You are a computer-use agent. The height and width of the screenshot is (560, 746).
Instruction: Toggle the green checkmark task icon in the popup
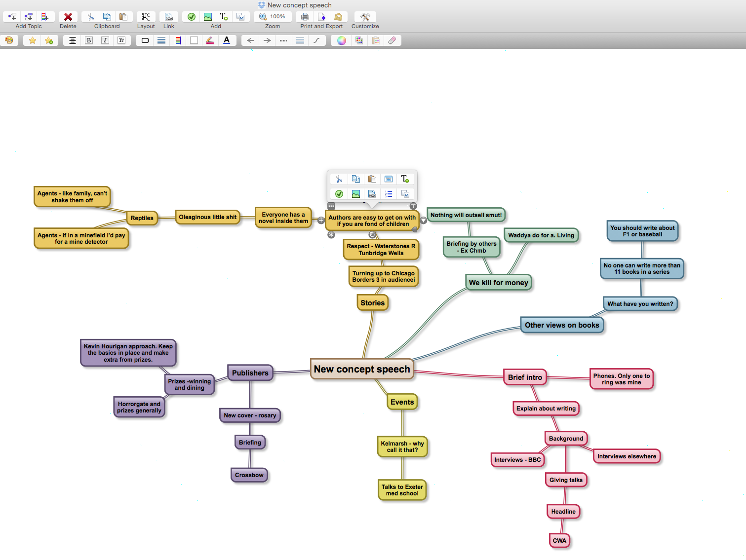(339, 194)
